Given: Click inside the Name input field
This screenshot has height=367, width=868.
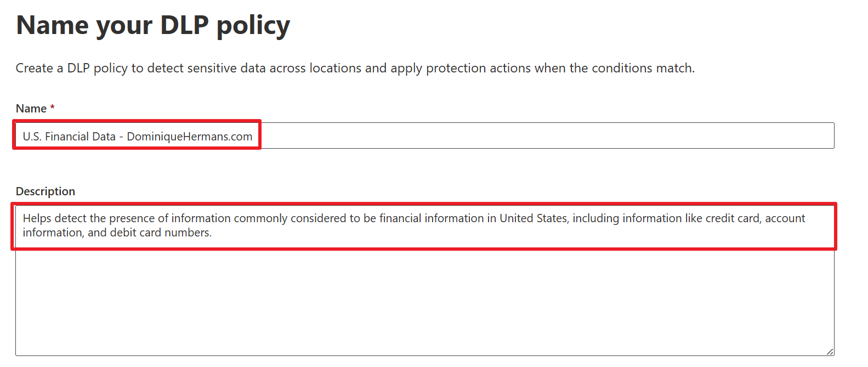Looking at the screenshot, I should (x=384, y=135).
